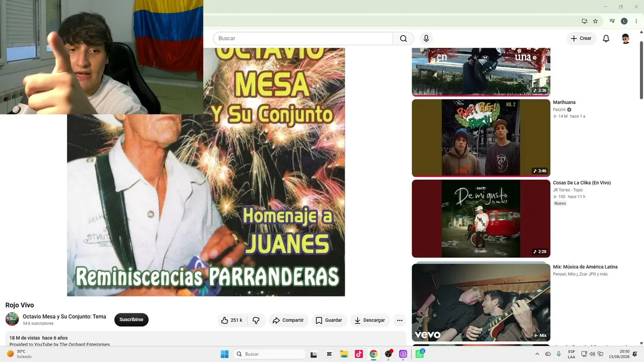This screenshot has height=362, width=644.
Task: Click the Octavio Mesa album cover video player
Action: tap(206, 172)
